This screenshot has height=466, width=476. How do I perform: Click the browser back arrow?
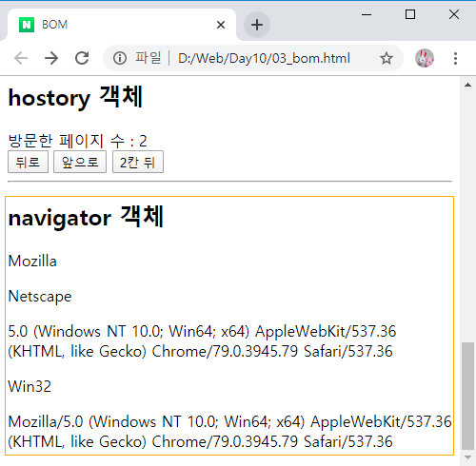click(x=21, y=58)
